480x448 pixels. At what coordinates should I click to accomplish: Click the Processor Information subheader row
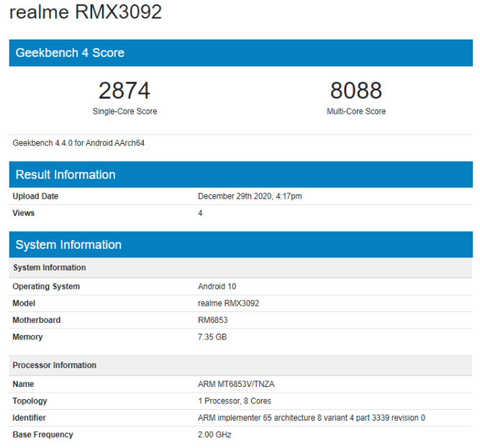[54, 365]
